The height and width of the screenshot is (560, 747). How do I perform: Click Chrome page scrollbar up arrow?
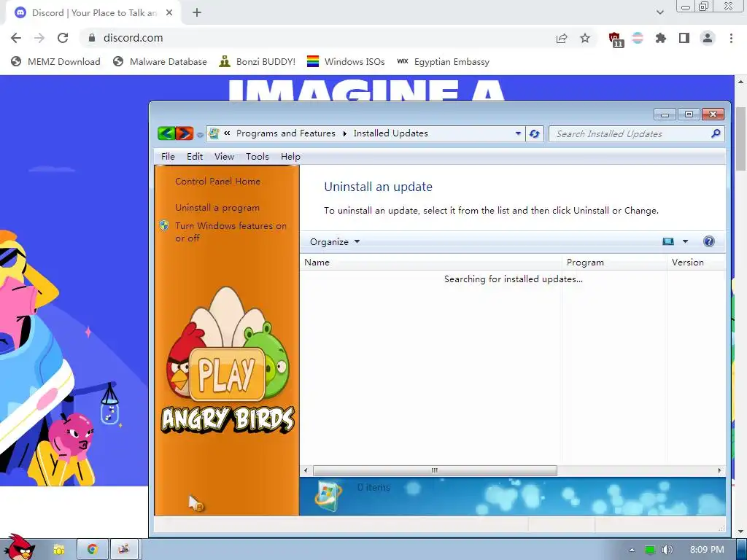pos(741,82)
